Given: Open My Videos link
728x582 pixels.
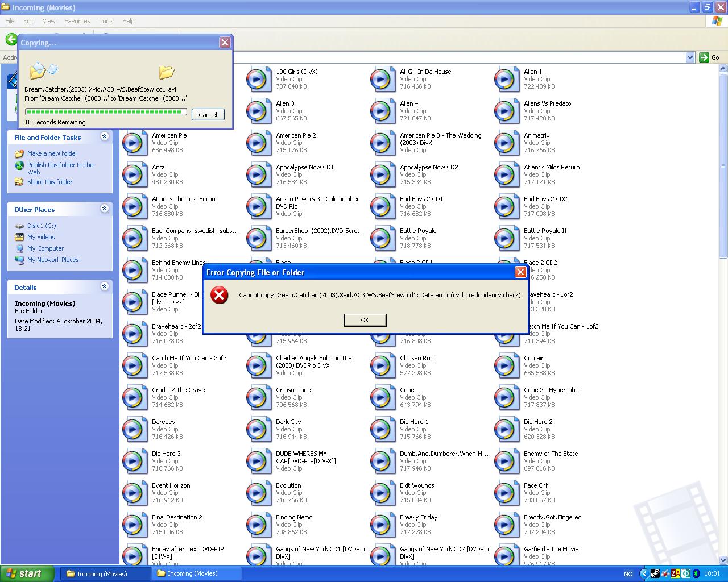Looking at the screenshot, I should (41, 237).
